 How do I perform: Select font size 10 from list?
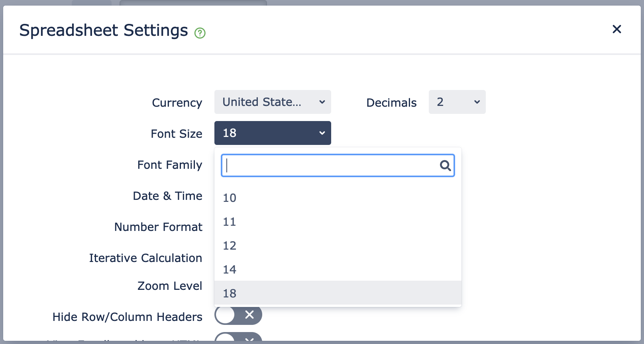pos(338,197)
